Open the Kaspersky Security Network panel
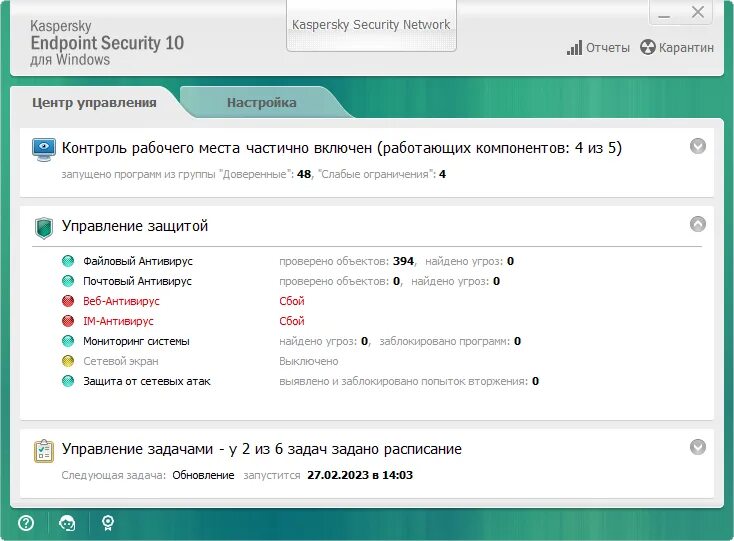Viewport: 734px width, 541px height. [371, 25]
